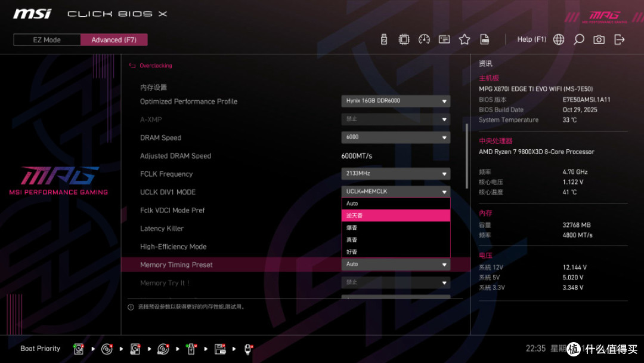The image size is (644, 363).
Task: Select the Optimized Performance Profile label
Action: (188, 101)
